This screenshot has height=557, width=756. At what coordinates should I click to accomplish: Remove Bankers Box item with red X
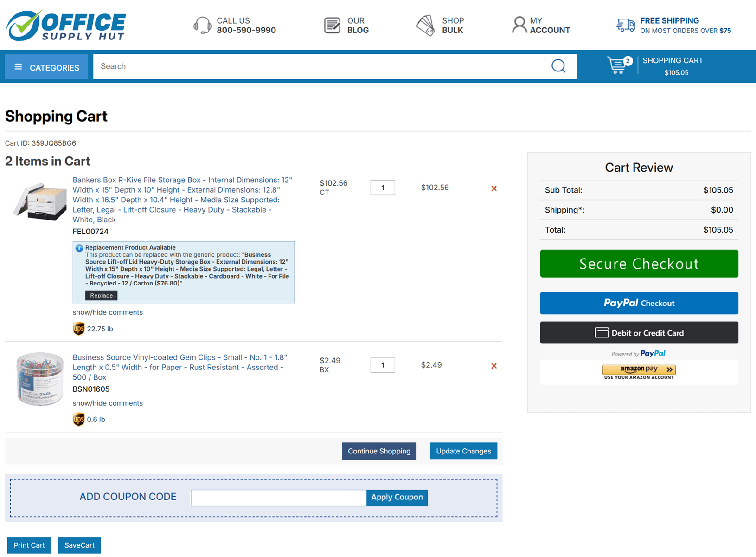[494, 188]
